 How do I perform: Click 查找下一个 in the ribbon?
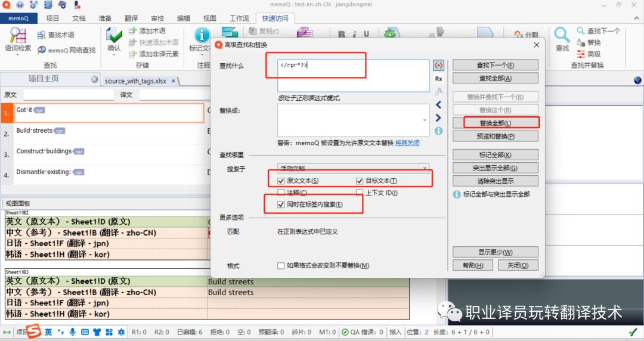599,31
